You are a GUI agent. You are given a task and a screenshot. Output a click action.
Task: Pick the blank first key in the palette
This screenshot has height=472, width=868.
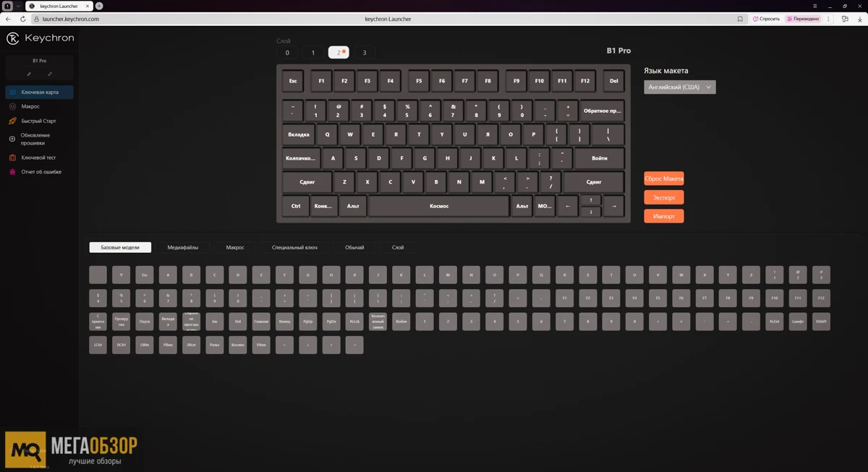point(98,275)
